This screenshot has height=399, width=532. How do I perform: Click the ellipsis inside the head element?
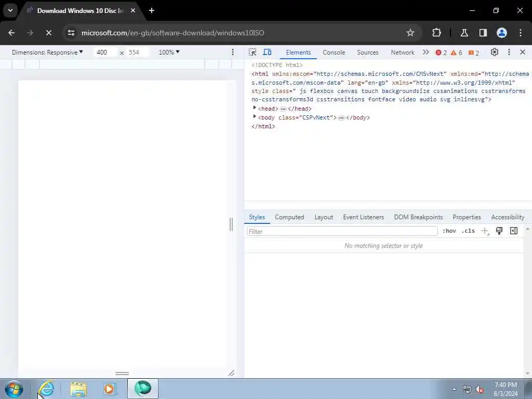pyautogui.click(x=283, y=109)
